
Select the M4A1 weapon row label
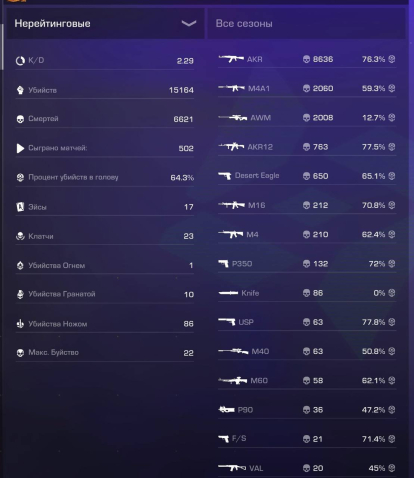pos(259,89)
